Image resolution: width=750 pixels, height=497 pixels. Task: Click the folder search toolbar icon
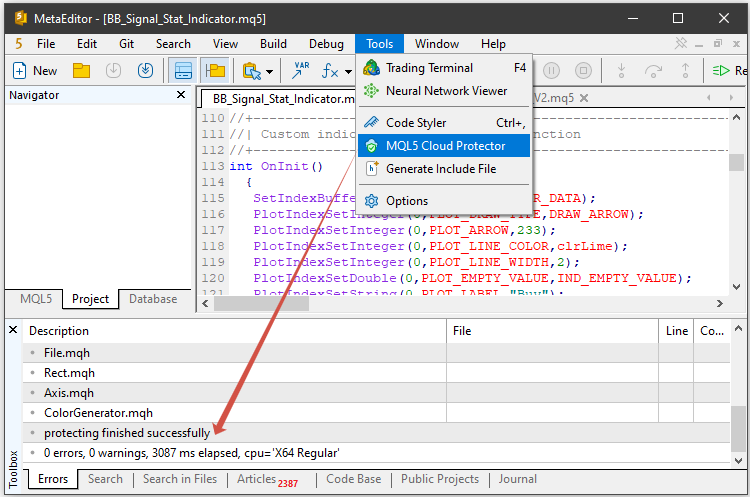point(252,71)
